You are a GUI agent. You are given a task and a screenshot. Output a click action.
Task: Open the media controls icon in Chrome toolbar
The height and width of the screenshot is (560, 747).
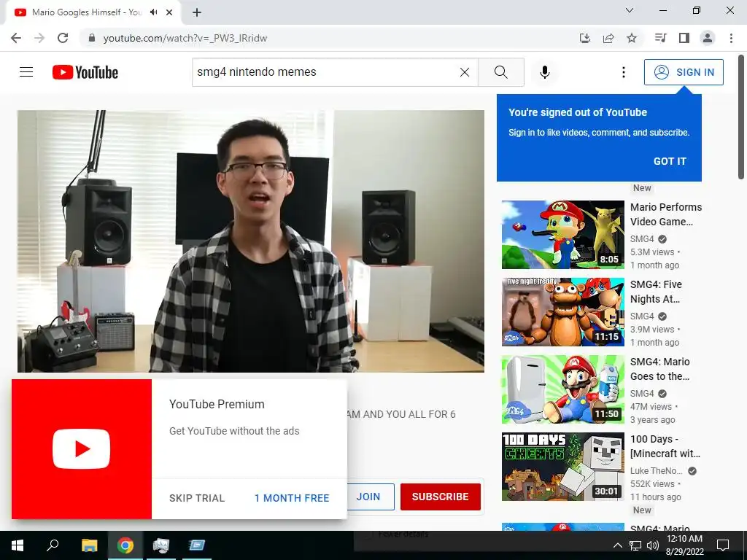coord(660,38)
